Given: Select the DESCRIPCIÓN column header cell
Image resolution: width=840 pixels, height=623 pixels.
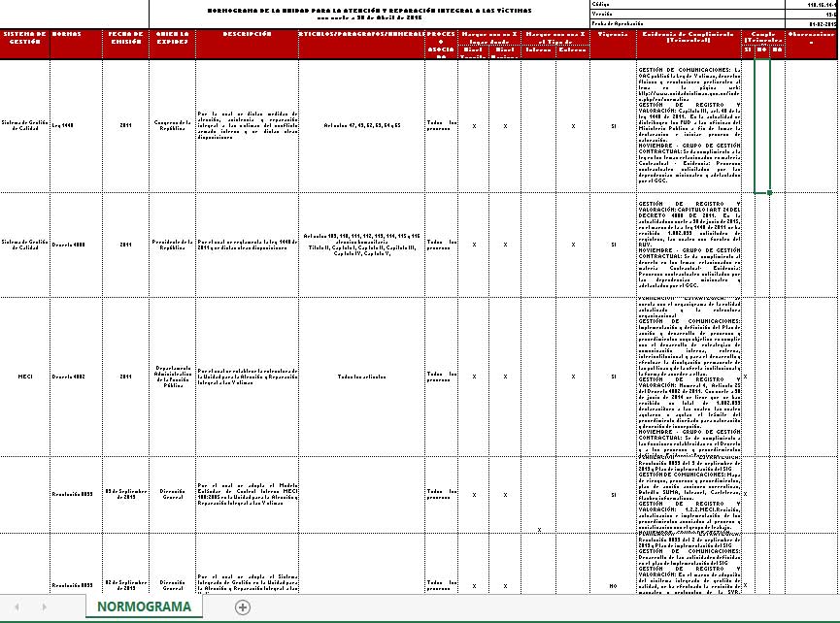Looking at the screenshot, I should tap(247, 44).
